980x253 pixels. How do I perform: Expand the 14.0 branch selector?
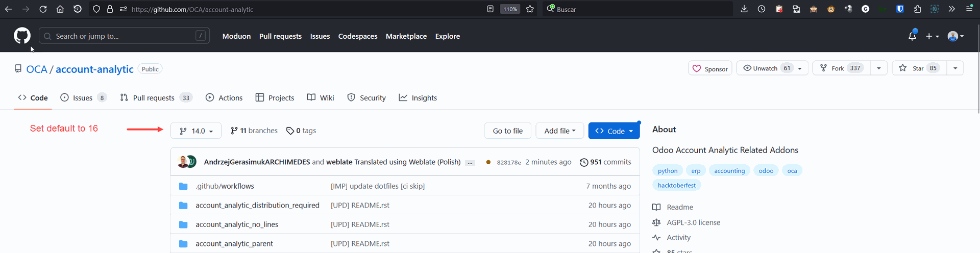[196, 131]
